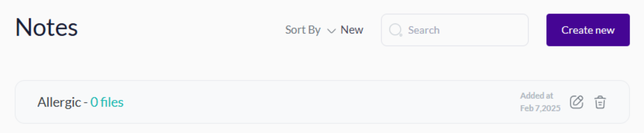Expand the Sort By chevron arrow
Viewport: 644px width, 133px height.
(331, 31)
